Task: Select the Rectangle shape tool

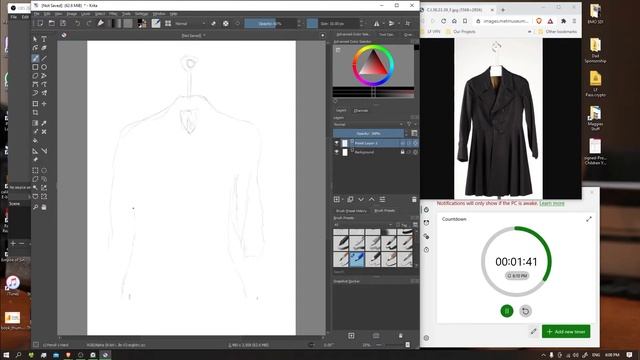Action: point(36,67)
